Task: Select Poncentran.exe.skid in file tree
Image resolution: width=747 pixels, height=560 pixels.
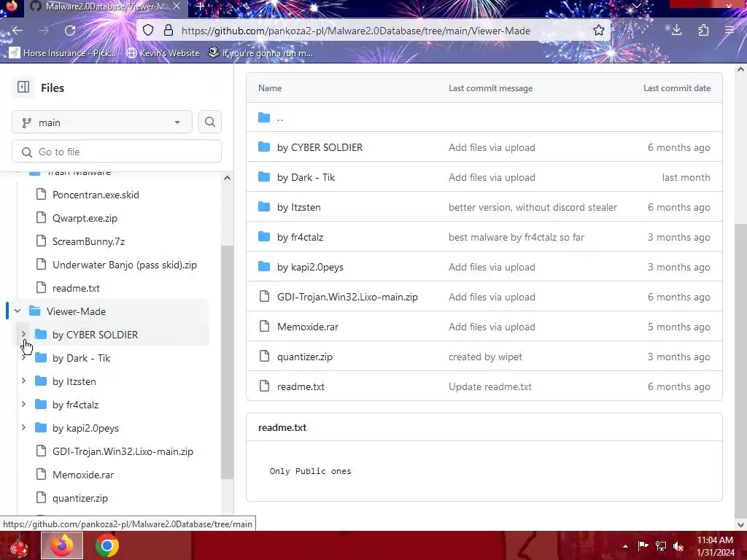Action: tap(96, 195)
